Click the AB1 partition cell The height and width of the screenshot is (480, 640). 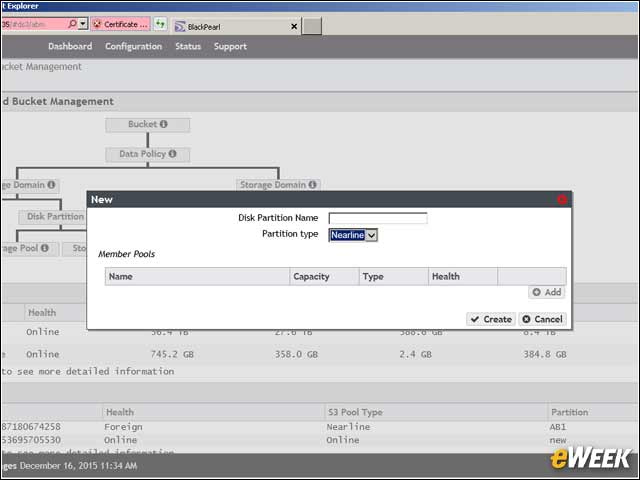tap(558, 427)
